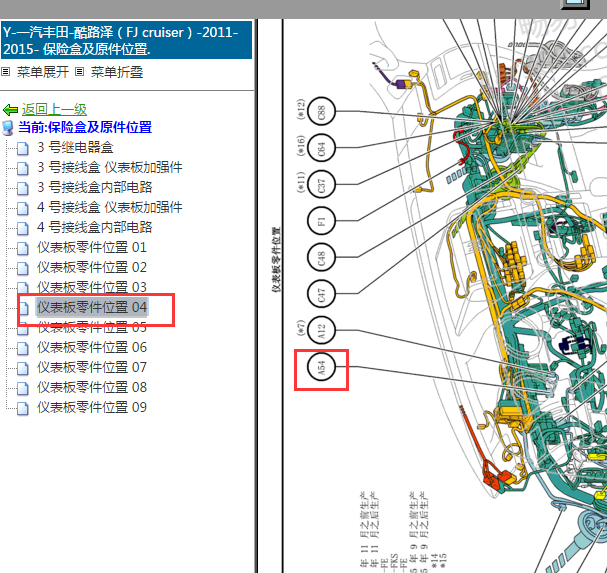Screen dimensions: 607x573
Task: Click the A12 connector circle in diagram
Action: 321,330
